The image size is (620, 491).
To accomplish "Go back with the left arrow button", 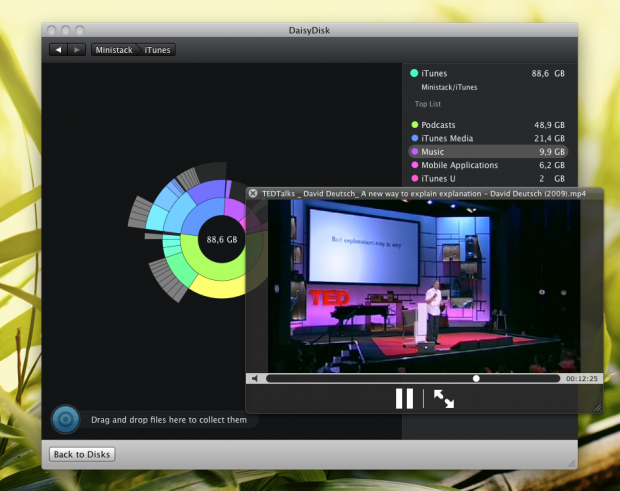I will (59, 50).
